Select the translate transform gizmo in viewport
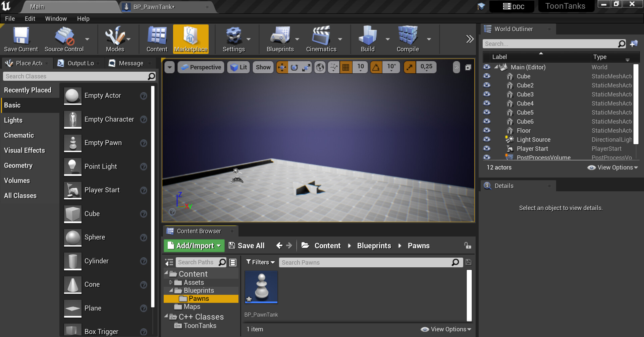The width and height of the screenshot is (644, 337). click(282, 67)
